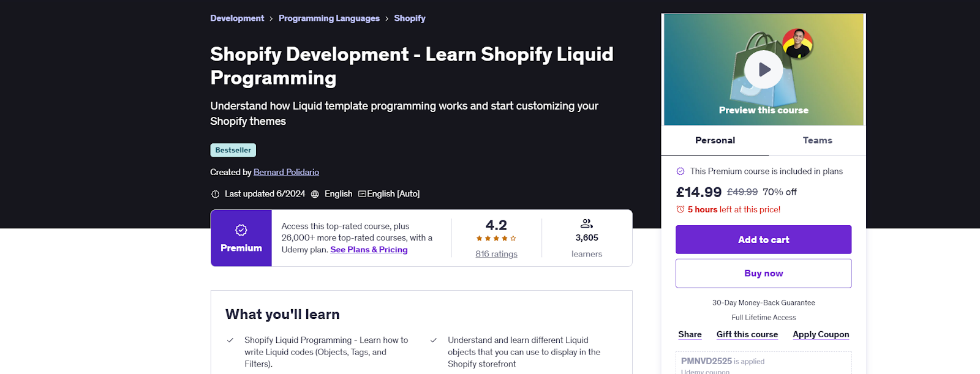The width and height of the screenshot is (980, 374).
Task: Click the Bestseller badge
Action: coord(233,150)
